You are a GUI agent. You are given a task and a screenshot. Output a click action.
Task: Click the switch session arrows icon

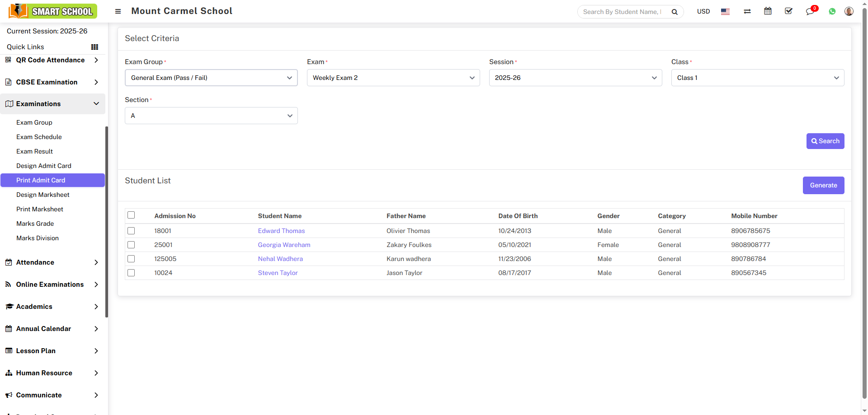tap(747, 11)
